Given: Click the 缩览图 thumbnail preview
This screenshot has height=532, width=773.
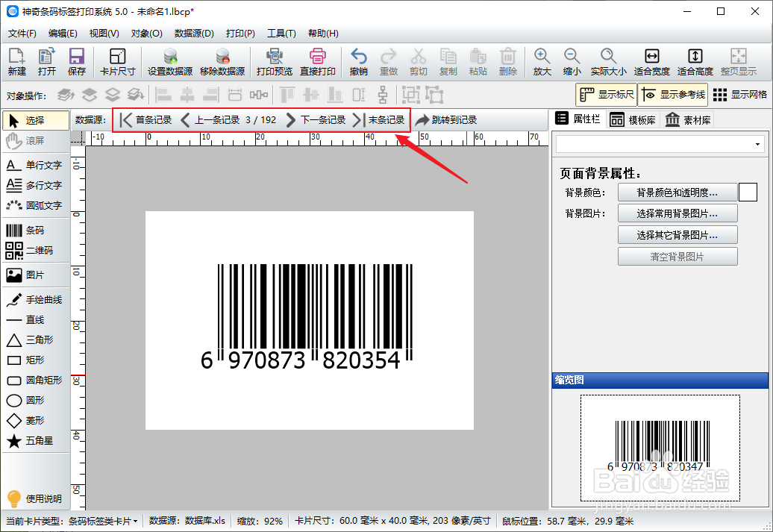Looking at the screenshot, I should [660, 448].
